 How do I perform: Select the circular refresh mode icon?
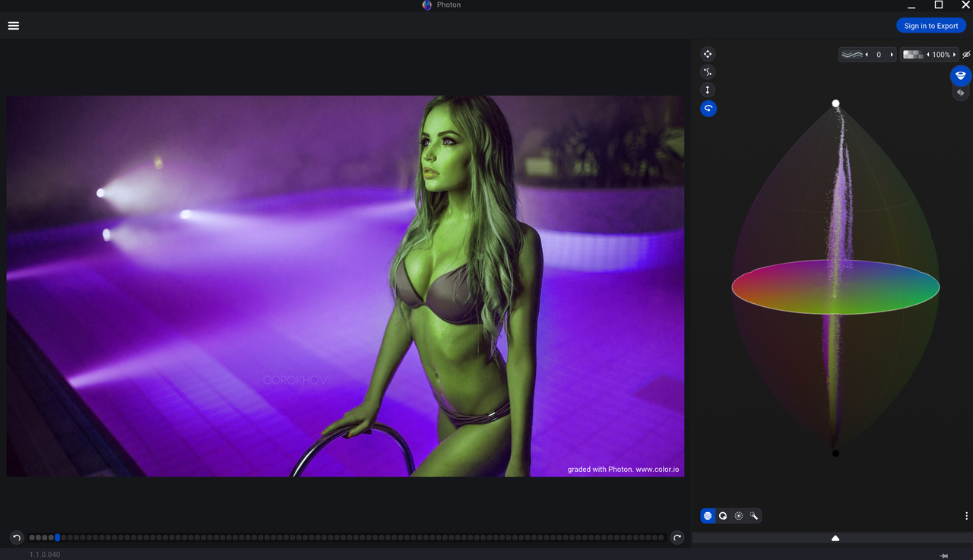tap(723, 516)
